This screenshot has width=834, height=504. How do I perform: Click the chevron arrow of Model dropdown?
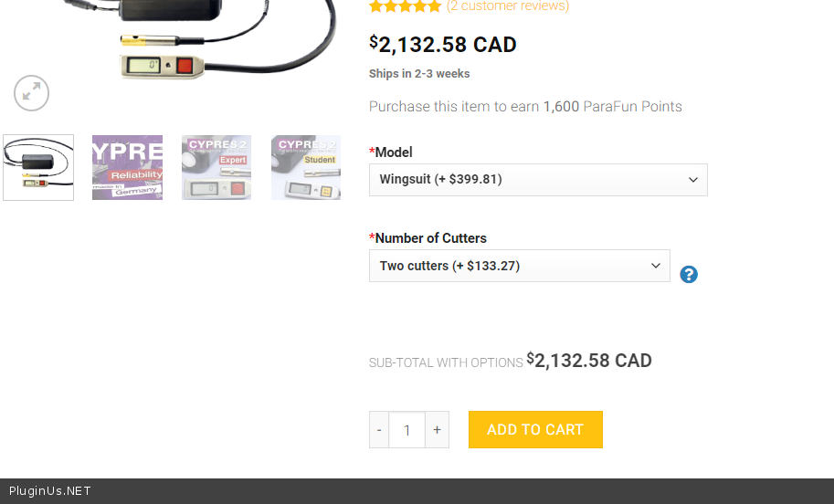tap(693, 180)
